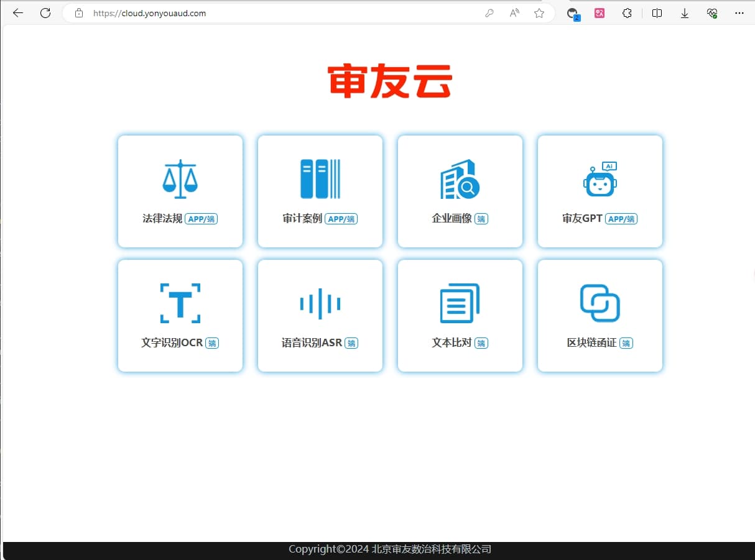
Task: Launch 审友GPT via the robot icon
Action: (x=600, y=179)
